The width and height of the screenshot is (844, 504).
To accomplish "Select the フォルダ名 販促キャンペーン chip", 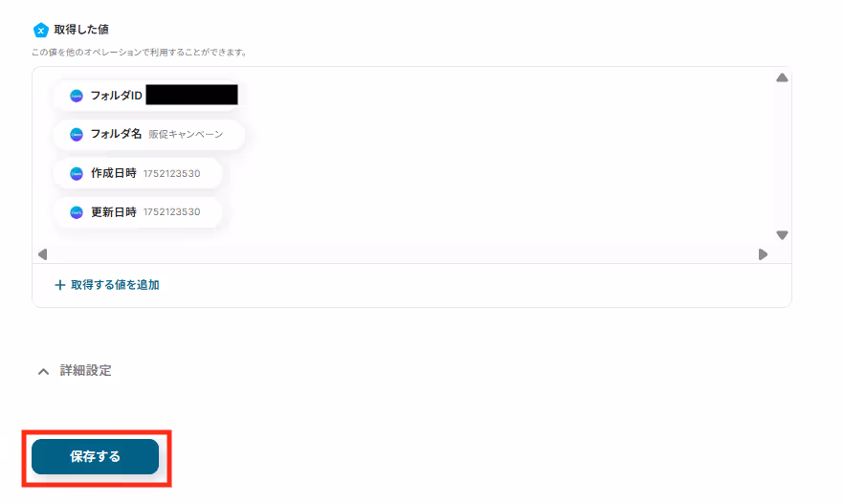I will pos(149,135).
